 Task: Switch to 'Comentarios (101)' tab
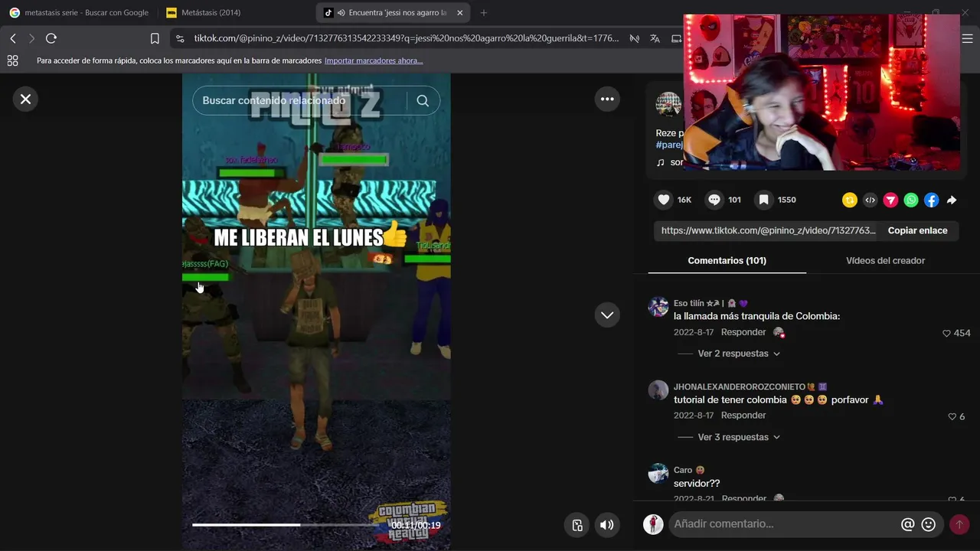point(727,260)
